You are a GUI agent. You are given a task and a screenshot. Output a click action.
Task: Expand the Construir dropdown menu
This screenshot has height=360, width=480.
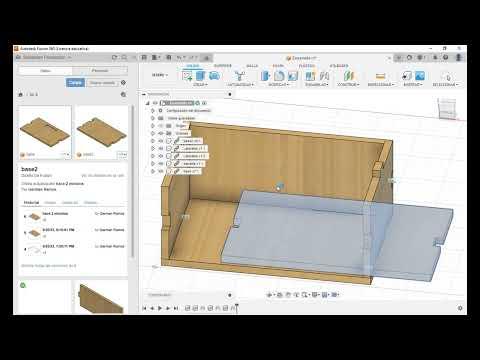pos(348,85)
